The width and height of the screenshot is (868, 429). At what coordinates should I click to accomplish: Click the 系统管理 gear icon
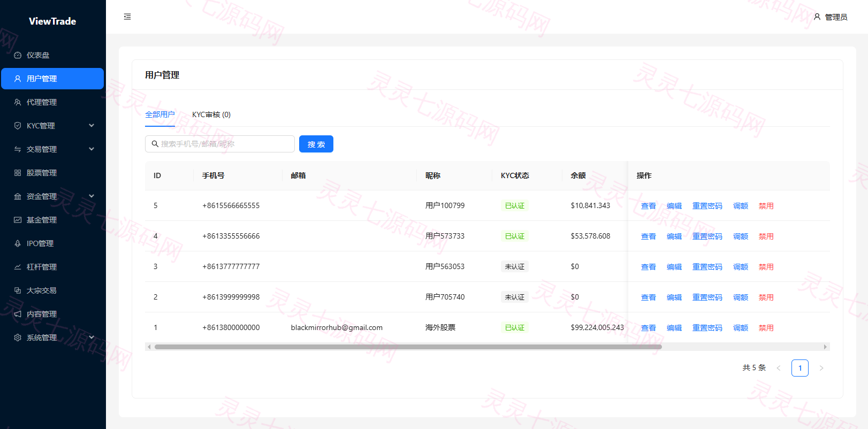[x=18, y=338]
